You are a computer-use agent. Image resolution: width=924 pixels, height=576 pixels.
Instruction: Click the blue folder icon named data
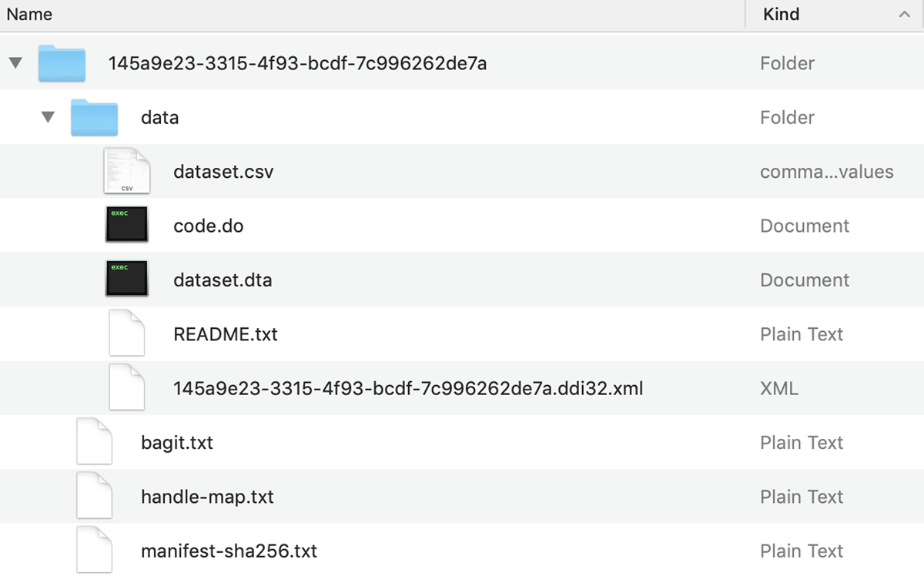(x=94, y=117)
